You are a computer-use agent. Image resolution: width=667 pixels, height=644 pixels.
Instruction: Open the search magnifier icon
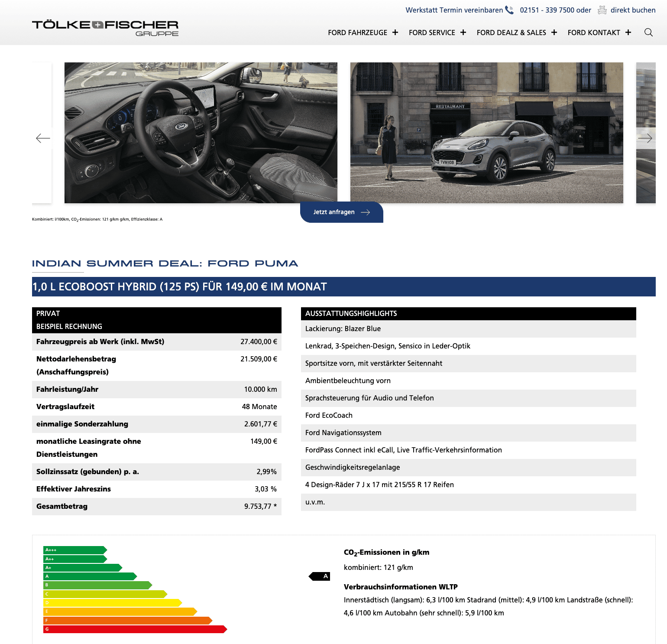pyautogui.click(x=648, y=33)
